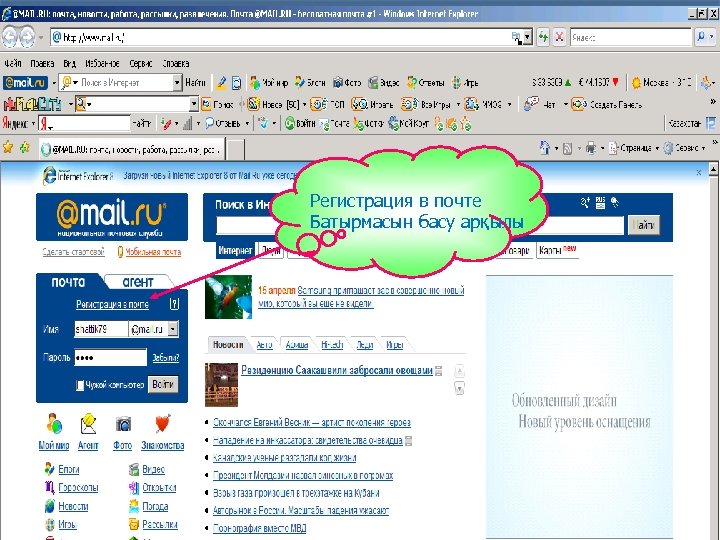Click the red Stop loading icon
720x540 pixels.
[559, 37]
